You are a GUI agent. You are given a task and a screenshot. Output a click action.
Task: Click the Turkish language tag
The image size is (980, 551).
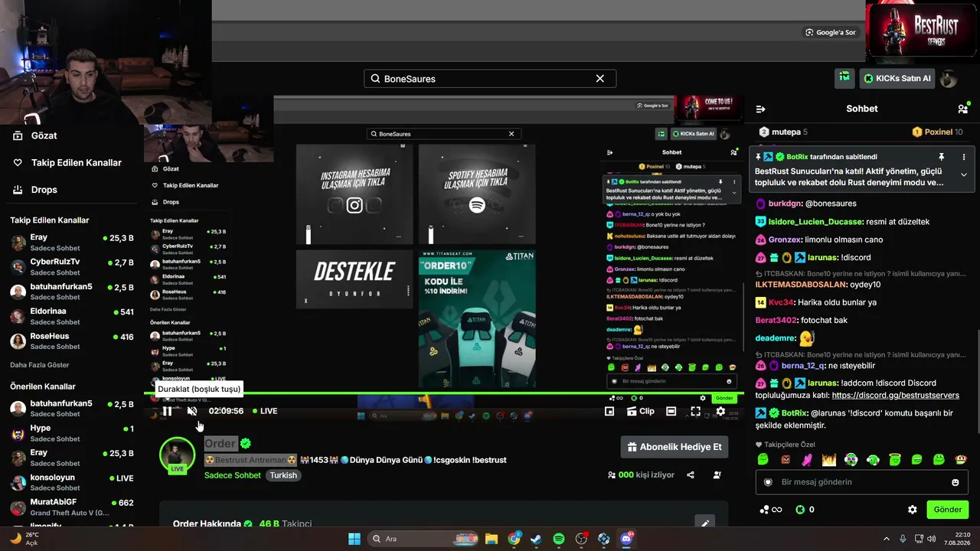[283, 475]
